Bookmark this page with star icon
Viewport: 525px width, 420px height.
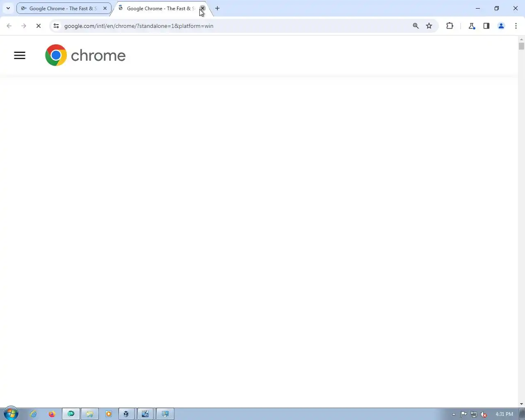click(429, 26)
